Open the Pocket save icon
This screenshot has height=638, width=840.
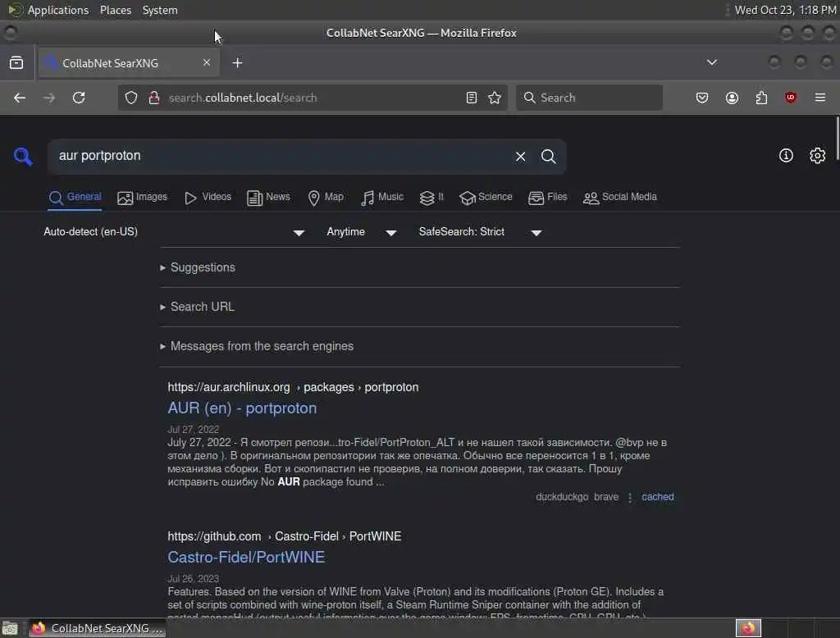click(702, 98)
